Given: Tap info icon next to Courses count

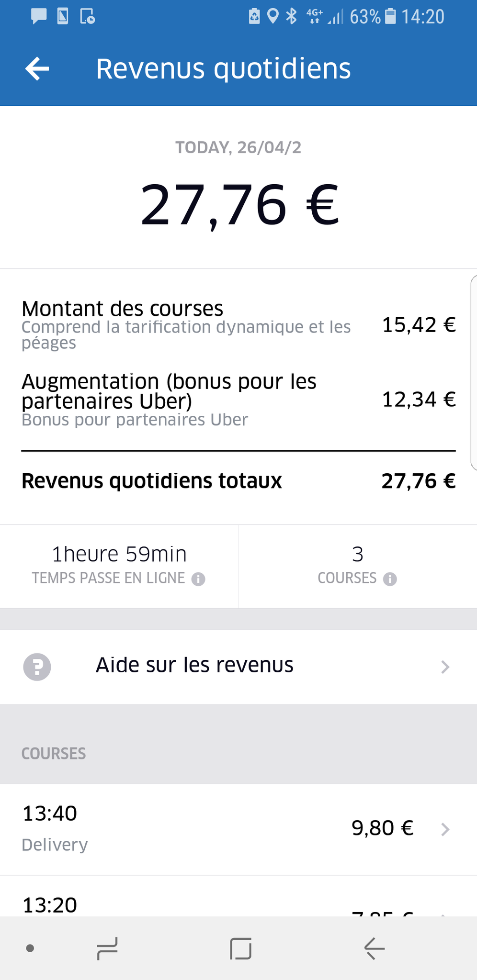Looking at the screenshot, I should tap(390, 579).
